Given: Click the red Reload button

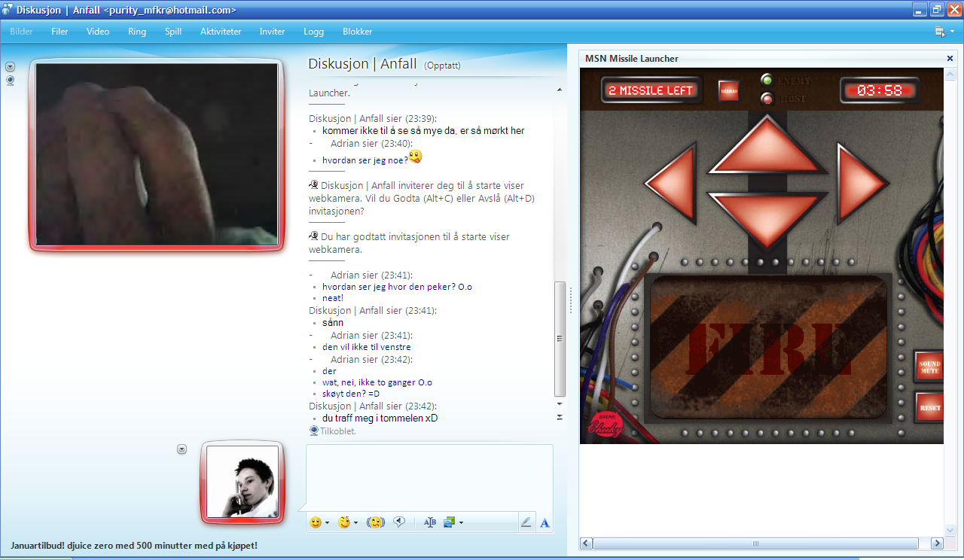Looking at the screenshot, I should [x=728, y=90].
